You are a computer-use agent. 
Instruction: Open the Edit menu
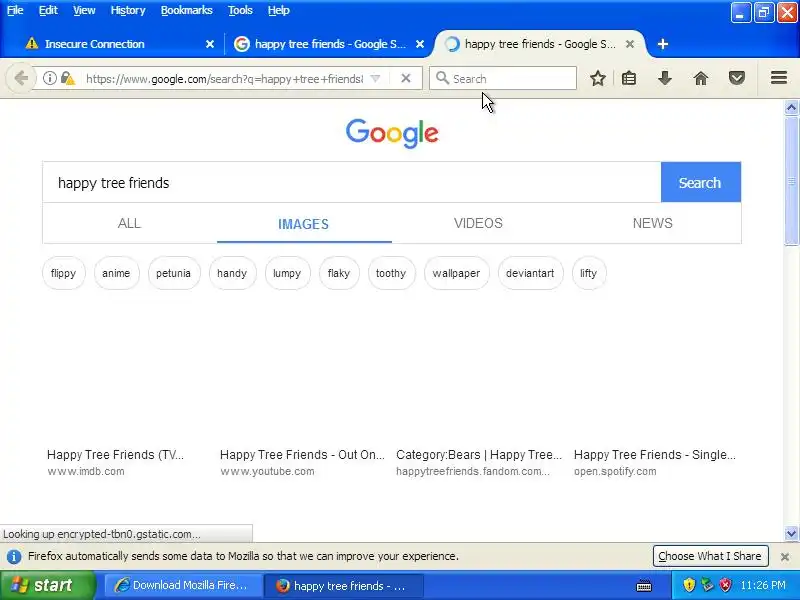(x=48, y=10)
